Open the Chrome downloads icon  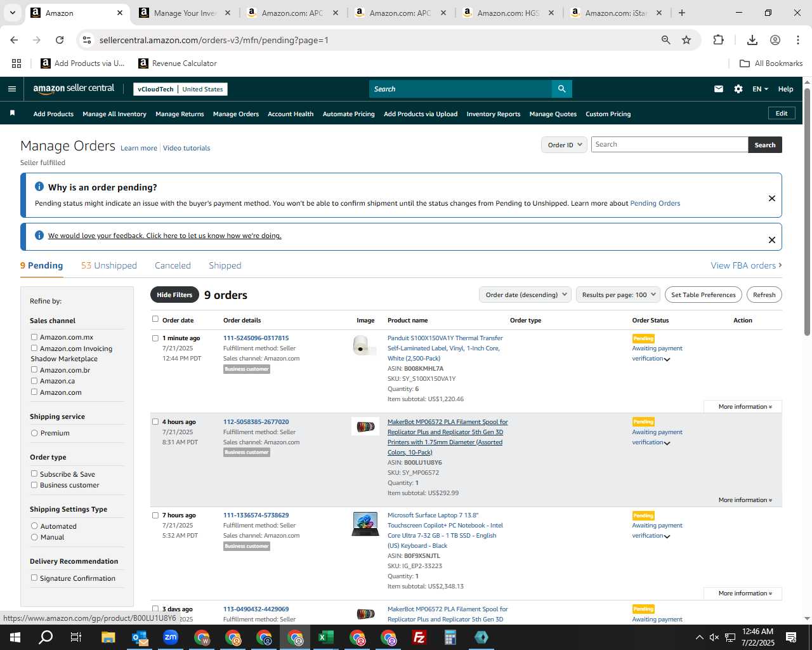click(x=752, y=40)
